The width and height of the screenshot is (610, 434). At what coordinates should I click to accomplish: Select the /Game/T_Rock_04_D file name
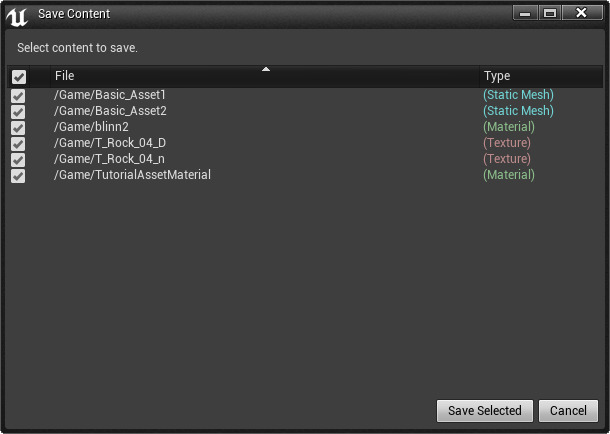click(x=110, y=143)
